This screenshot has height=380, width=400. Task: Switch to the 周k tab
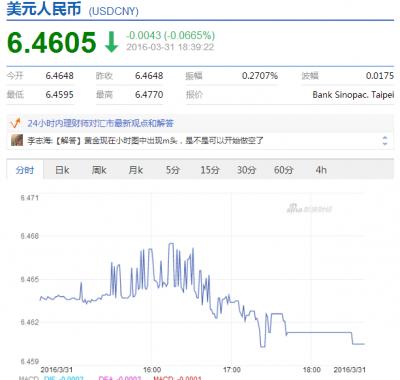pyautogui.click(x=99, y=170)
